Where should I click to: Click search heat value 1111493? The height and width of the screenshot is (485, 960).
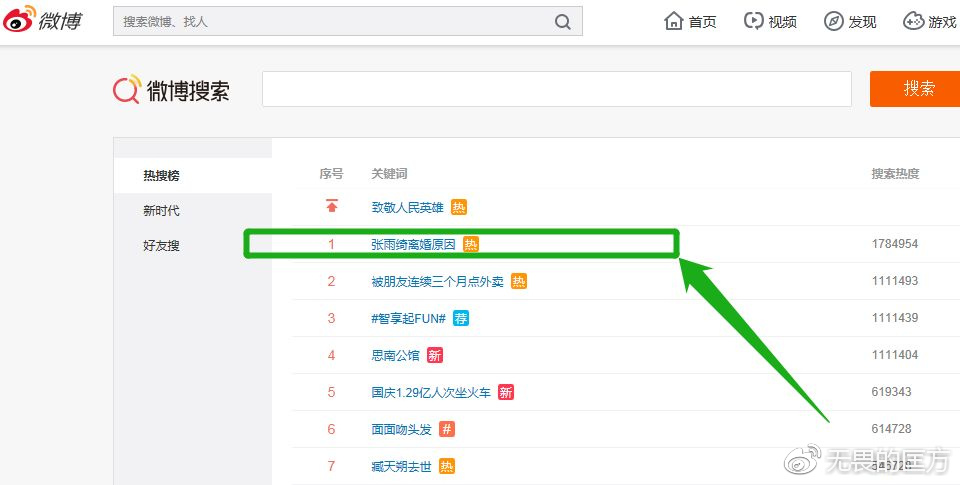(894, 281)
